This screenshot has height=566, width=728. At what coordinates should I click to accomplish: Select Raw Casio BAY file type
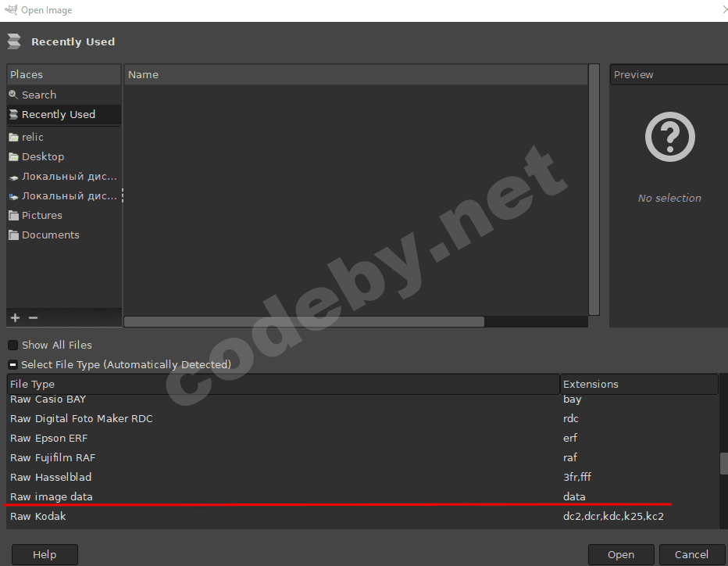coord(362,399)
